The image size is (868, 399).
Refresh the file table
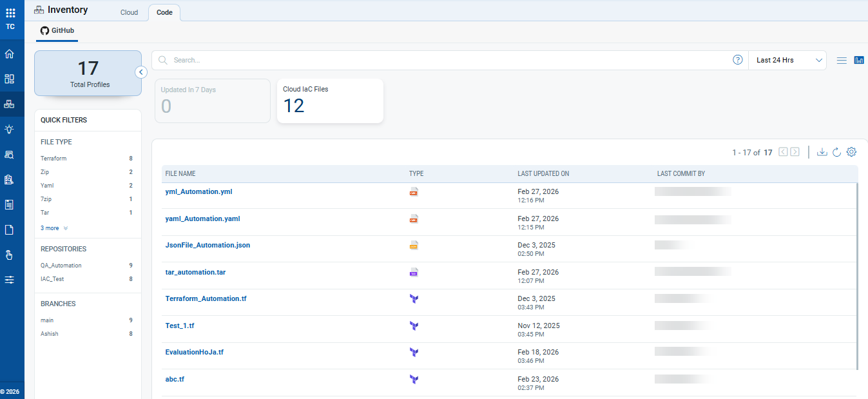[x=836, y=152]
